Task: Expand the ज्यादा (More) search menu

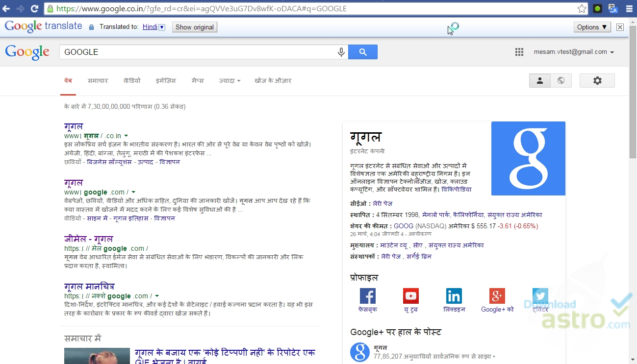Action: point(229,81)
